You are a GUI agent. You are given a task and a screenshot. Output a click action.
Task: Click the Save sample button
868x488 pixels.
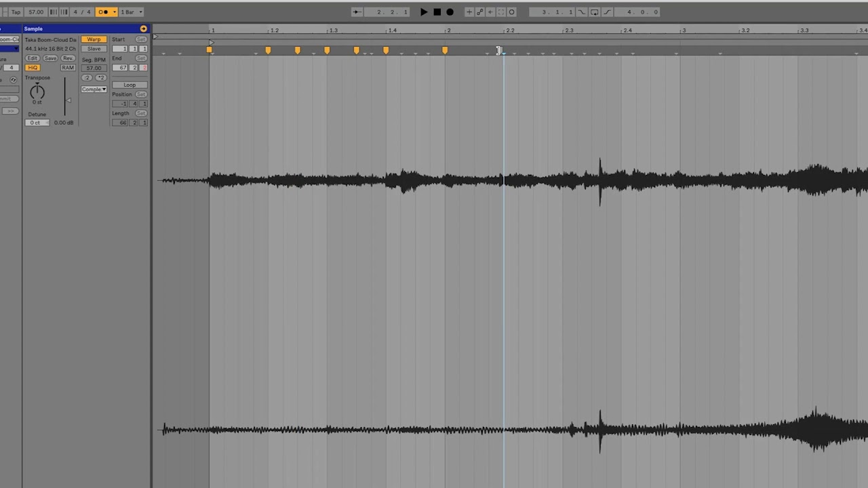50,58
